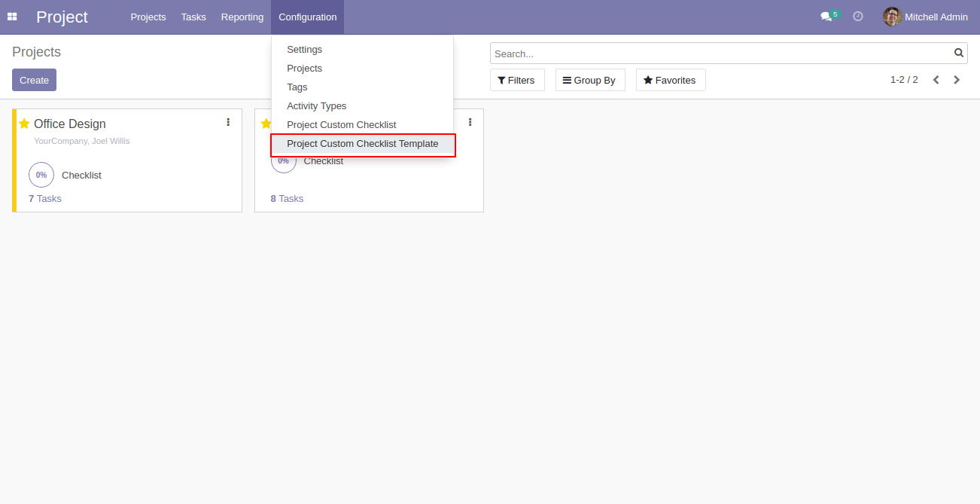Select Project Custom Checklist Template entry
This screenshot has height=504, width=980.
pos(363,144)
